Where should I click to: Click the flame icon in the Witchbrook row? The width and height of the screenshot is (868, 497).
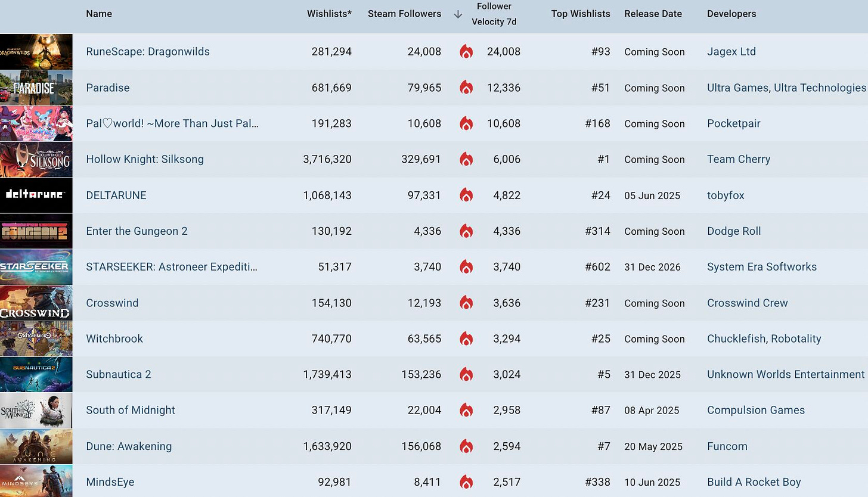pos(466,338)
